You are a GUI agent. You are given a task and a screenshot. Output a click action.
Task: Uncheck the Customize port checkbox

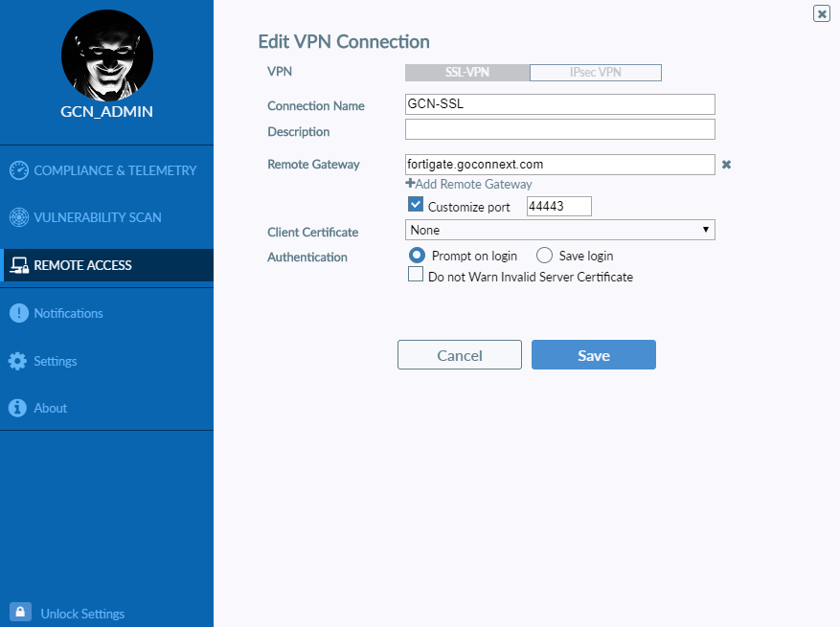[416, 205]
